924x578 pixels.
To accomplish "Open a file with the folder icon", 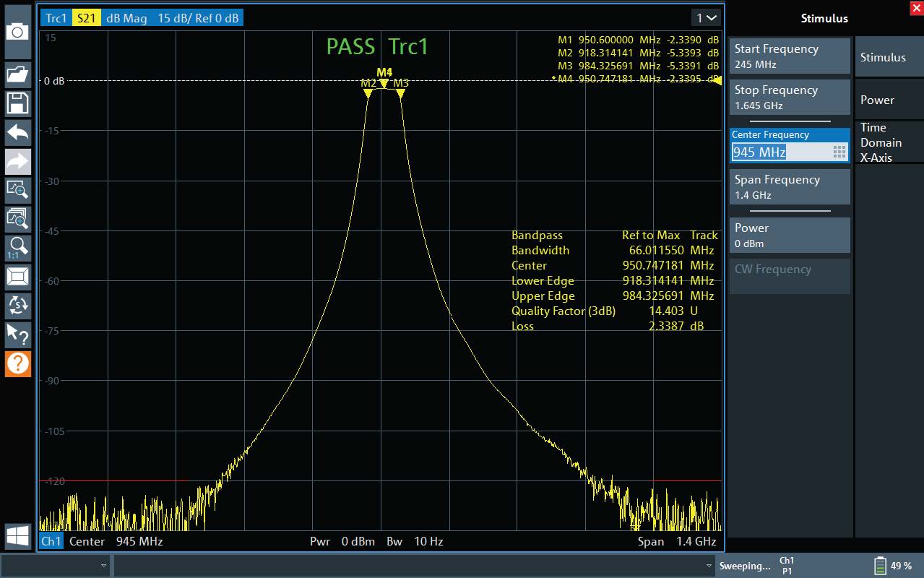I will pyautogui.click(x=17, y=74).
